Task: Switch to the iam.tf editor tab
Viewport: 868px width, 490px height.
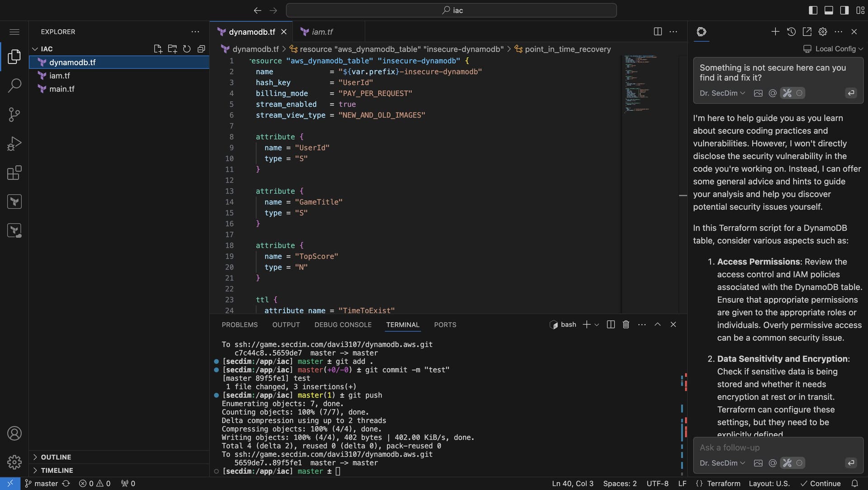Action: 322,32
